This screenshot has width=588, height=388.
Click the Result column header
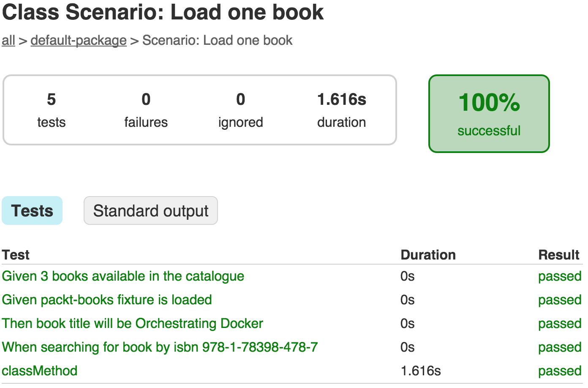click(x=559, y=255)
